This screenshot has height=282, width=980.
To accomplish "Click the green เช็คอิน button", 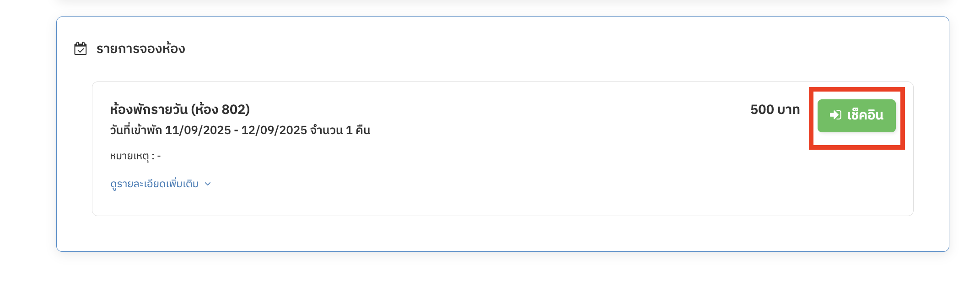I will pyautogui.click(x=856, y=116).
